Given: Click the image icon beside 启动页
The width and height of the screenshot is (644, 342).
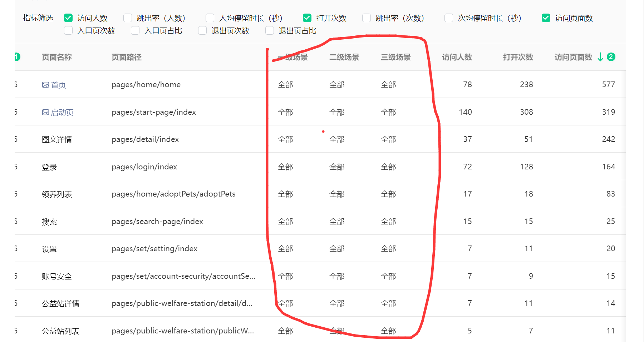Looking at the screenshot, I should (45, 112).
